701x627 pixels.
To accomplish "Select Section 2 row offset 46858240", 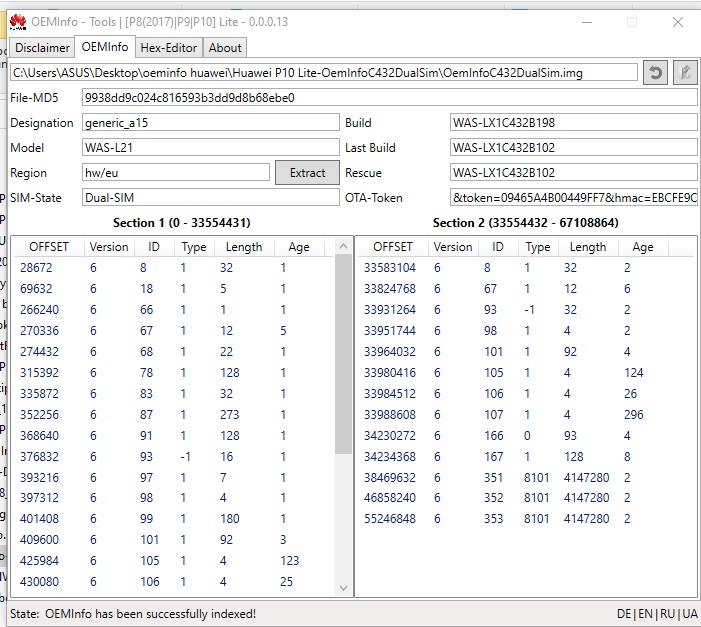I will [526, 498].
